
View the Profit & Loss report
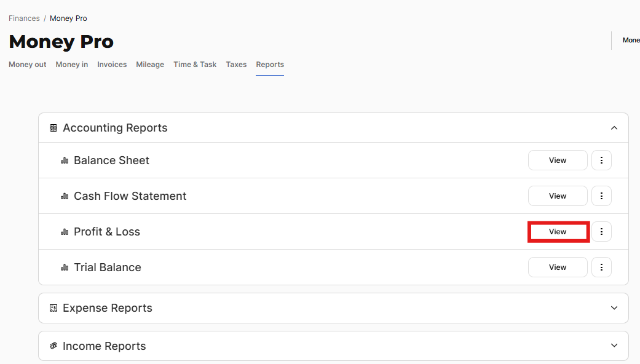point(558,232)
